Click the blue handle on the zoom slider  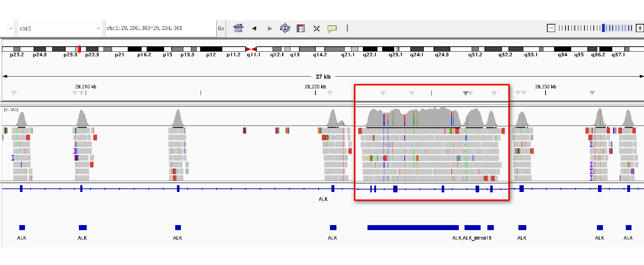pos(603,28)
